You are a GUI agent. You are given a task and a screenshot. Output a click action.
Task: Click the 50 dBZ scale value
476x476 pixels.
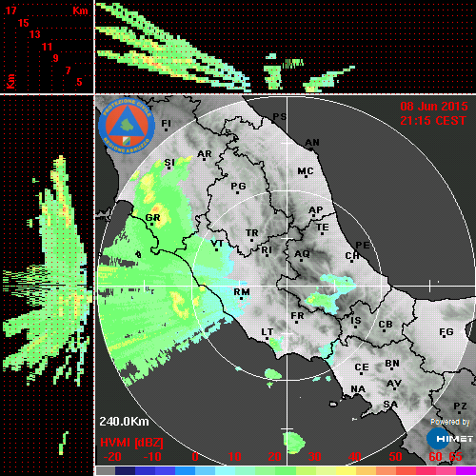tap(395, 457)
